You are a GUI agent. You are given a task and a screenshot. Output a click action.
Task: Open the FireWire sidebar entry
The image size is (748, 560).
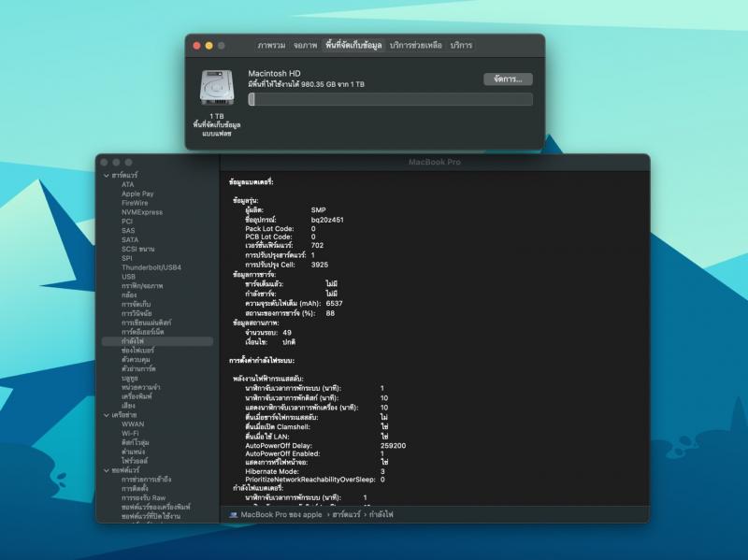[135, 203]
